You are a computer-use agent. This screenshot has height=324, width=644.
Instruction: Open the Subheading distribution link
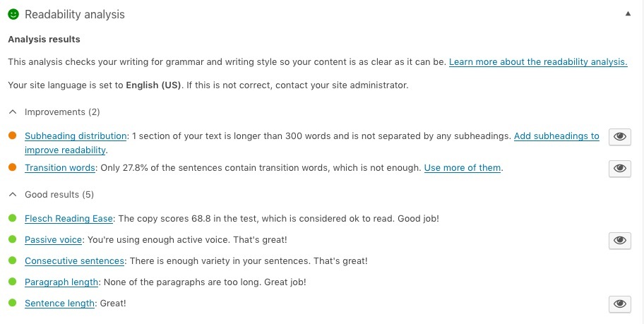point(76,136)
